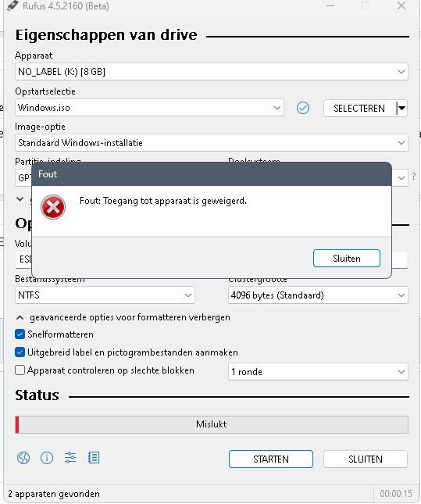Enable Apparaat controleren op slechte blokken
Viewport: 421px width, 504px height.
click(20, 370)
